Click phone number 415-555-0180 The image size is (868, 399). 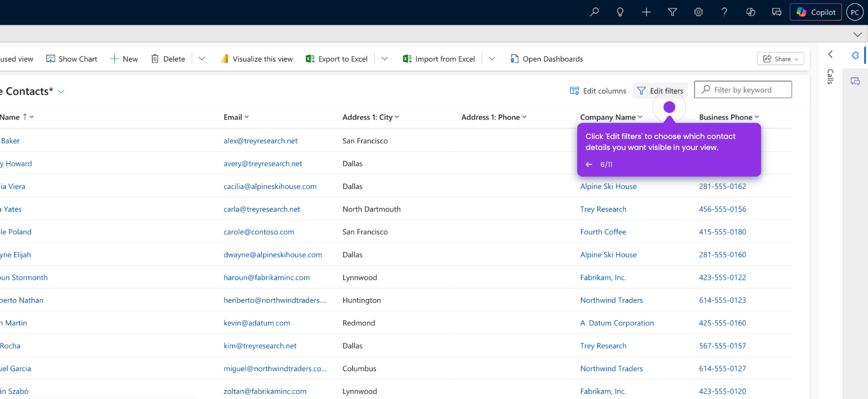click(x=722, y=232)
